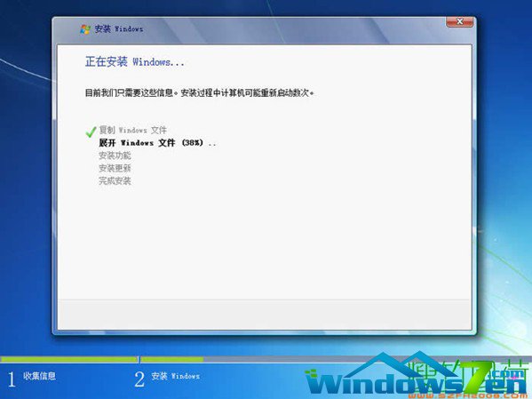The height and width of the screenshot is (399, 532).
Task: Click the 展开 Windows 文件 (38%) step
Action: click(x=157, y=142)
